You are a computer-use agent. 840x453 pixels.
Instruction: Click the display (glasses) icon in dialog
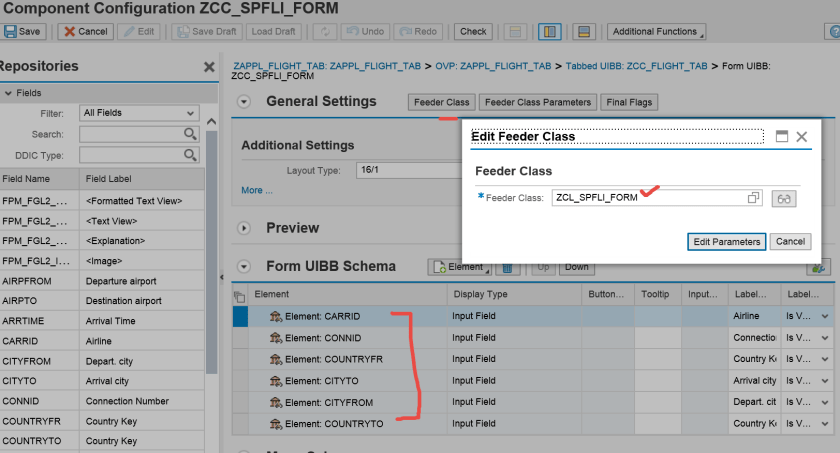tap(785, 198)
